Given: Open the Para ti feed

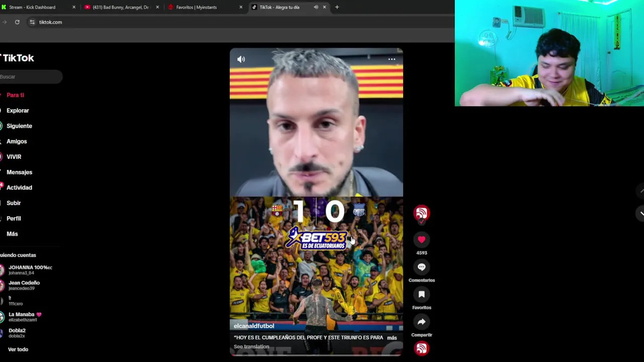Looking at the screenshot, I should (x=15, y=95).
